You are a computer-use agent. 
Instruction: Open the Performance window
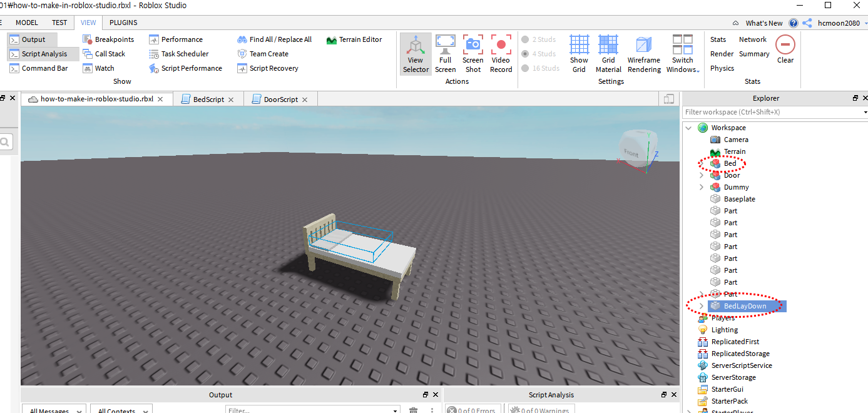(176, 39)
